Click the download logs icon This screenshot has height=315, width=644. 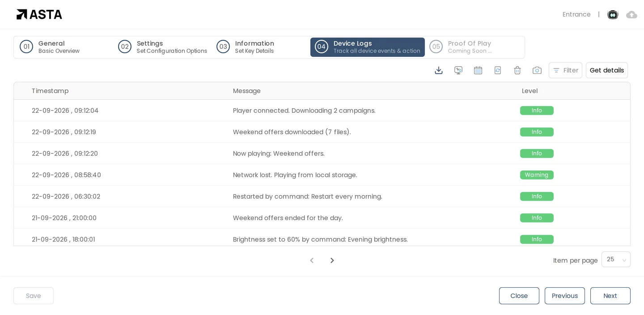tap(439, 70)
